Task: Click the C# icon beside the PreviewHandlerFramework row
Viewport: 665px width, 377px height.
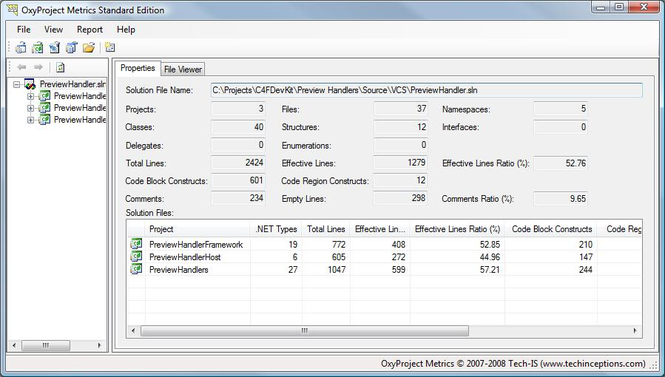Action: tap(136, 244)
